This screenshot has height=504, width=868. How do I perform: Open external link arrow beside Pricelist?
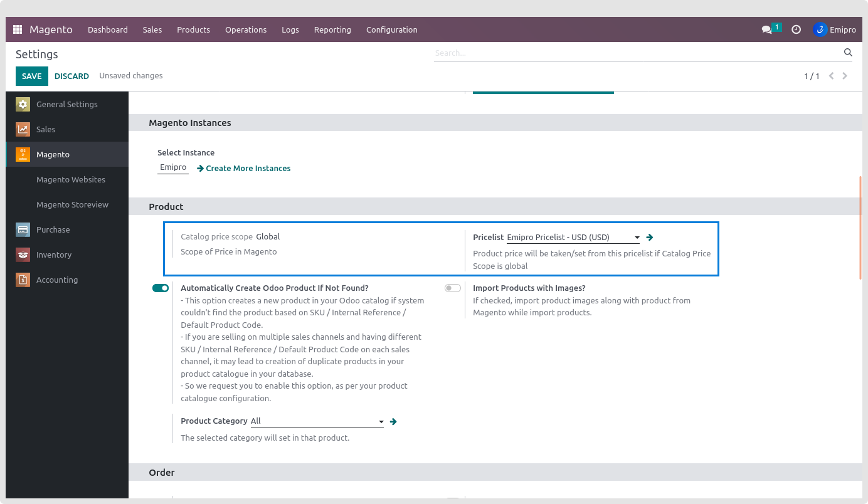[x=650, y=238]
